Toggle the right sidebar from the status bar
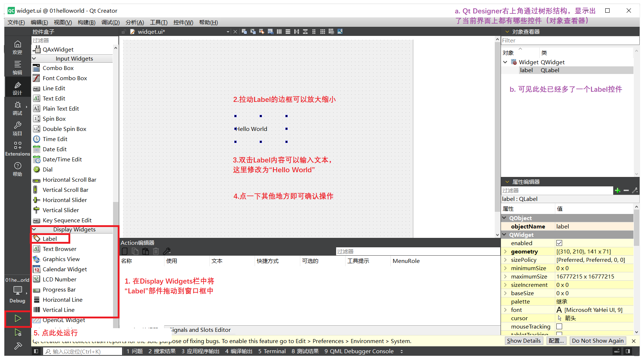This screenshot has width=644, height=363. [x=628, y=351]
